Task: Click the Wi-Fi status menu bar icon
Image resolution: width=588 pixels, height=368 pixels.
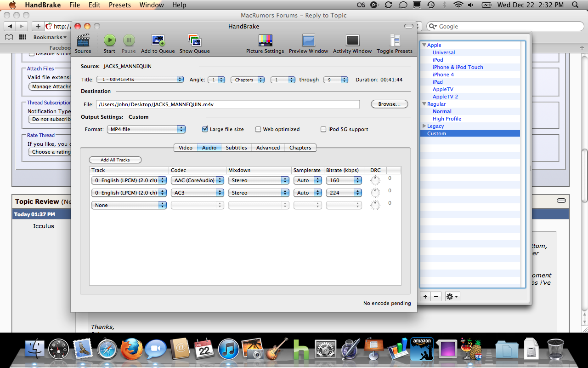Action: 458,5
